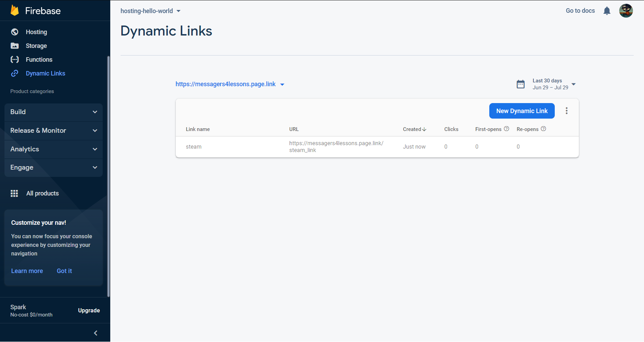644x342 pixels.
Task: Open the user account avatar
Action: click(626, 11)
